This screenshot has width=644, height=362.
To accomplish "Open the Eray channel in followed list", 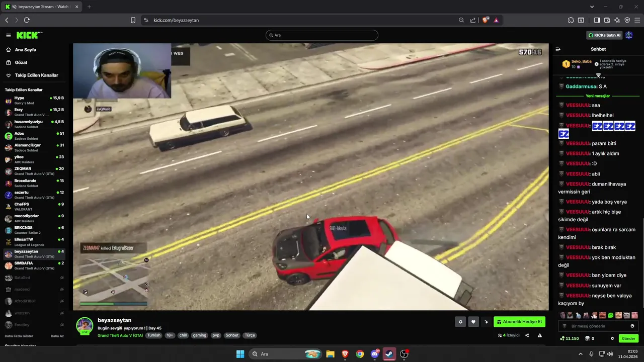I will point(34,112).
